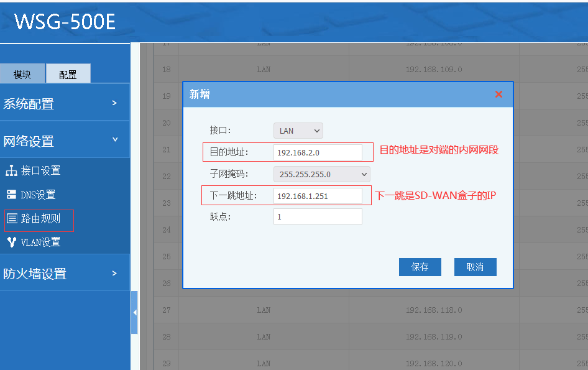Switch to the 配置 tab

tap(68, 75)
